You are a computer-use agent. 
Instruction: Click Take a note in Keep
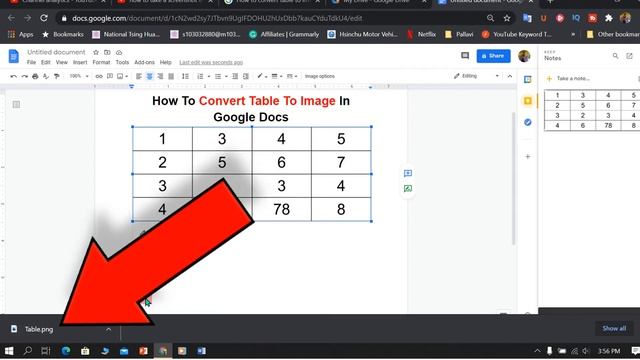(x=573, y=78)
